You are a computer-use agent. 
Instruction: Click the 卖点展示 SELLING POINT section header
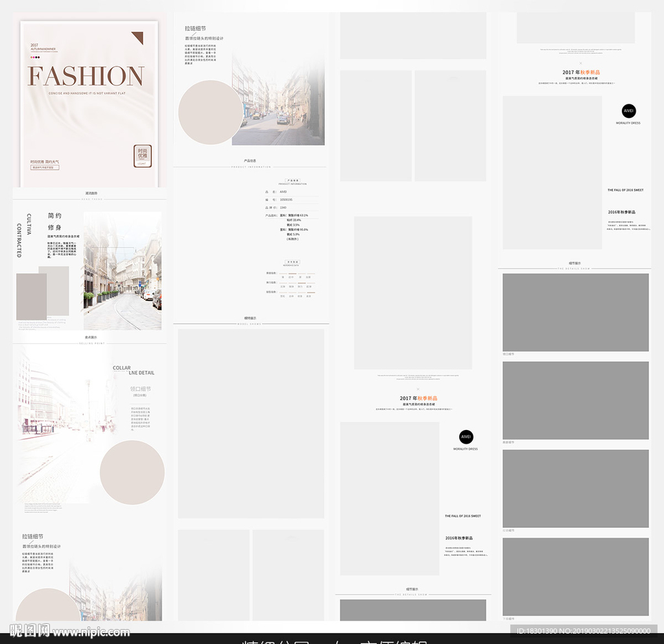pyautogui.click(x=91, y=340)
